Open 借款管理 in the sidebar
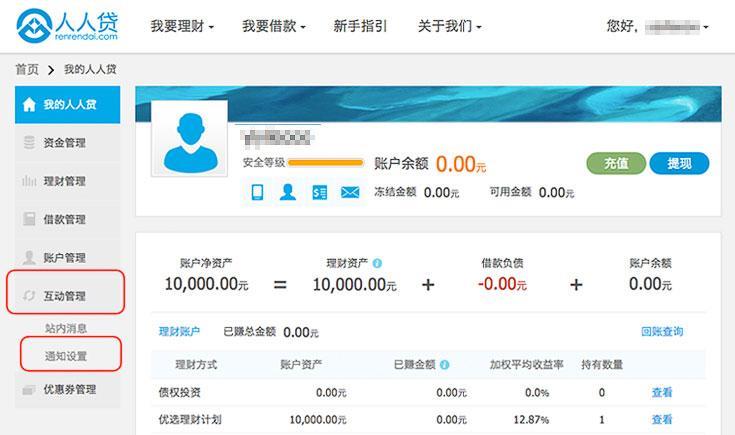Viewport: 735px width, 435px height. click(68, 219)
